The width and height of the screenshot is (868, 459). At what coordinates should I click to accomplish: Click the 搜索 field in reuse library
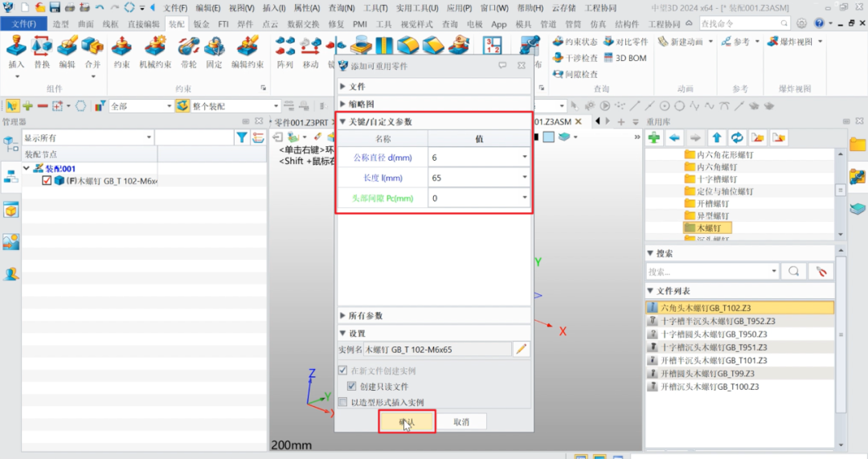point(712,272)
